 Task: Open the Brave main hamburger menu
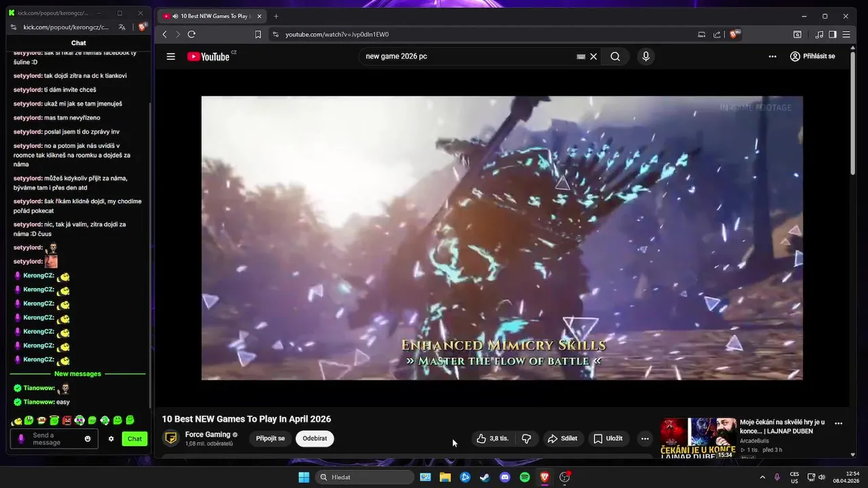(x=846, y=35)
